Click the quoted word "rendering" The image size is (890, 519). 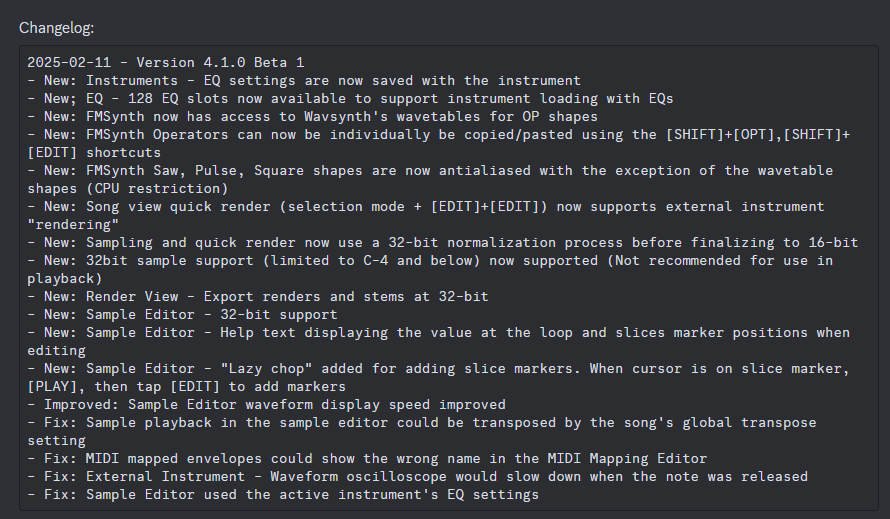click(73, 225)
